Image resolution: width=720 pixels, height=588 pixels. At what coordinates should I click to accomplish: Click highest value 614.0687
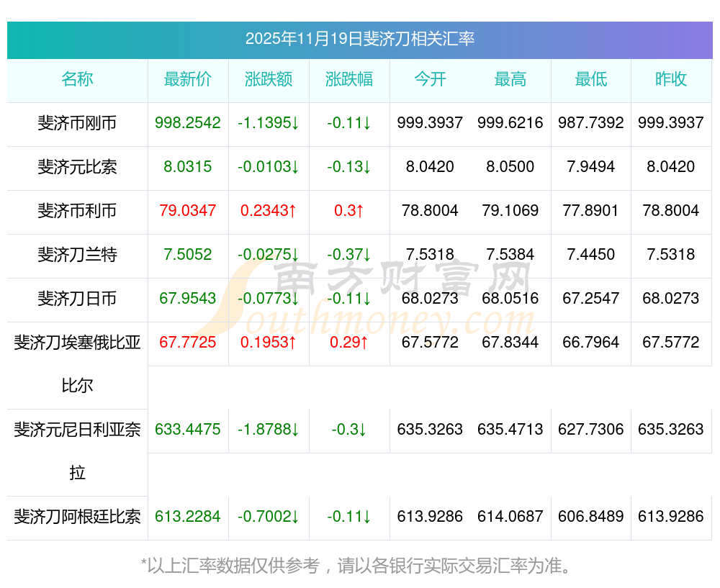[x=510, y=517]
